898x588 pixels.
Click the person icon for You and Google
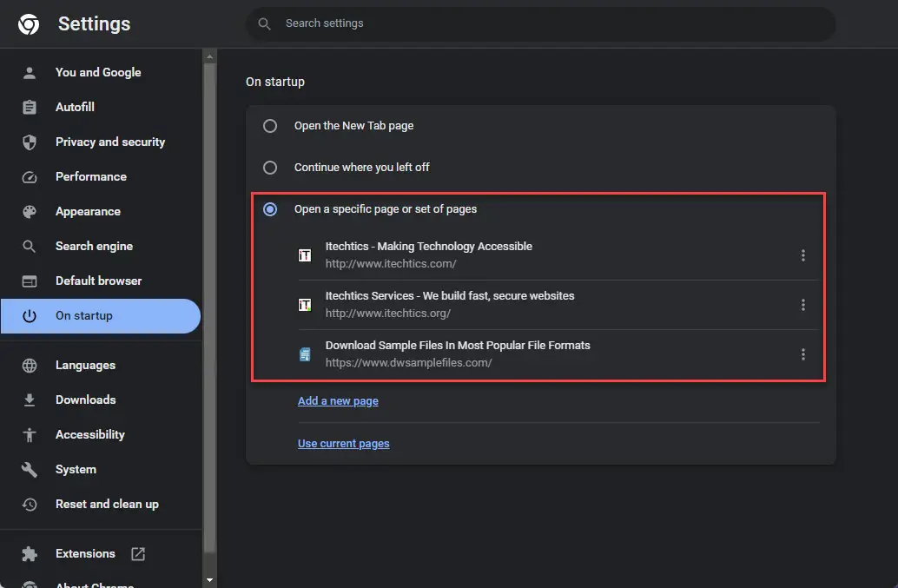pos(30,73)
